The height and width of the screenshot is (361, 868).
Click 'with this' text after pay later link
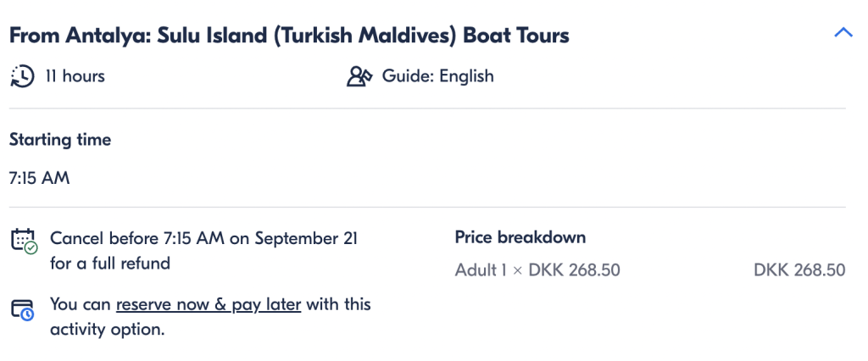coord(338,304)
